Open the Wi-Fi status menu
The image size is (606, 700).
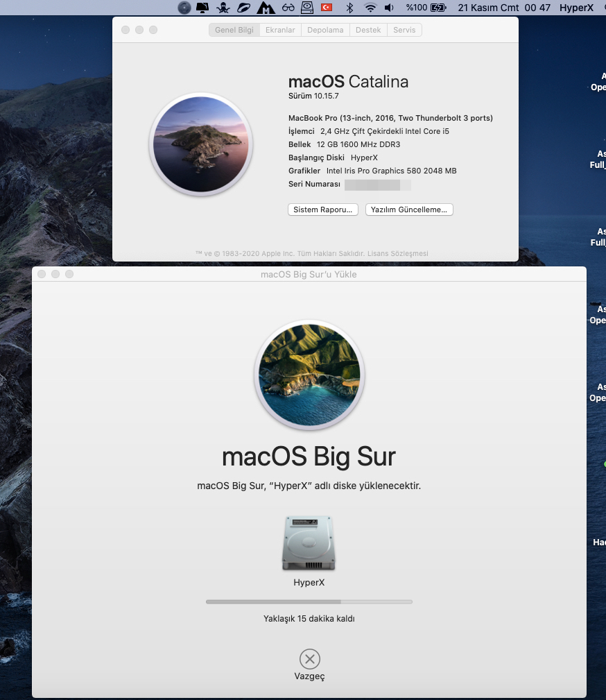point(370,8)
